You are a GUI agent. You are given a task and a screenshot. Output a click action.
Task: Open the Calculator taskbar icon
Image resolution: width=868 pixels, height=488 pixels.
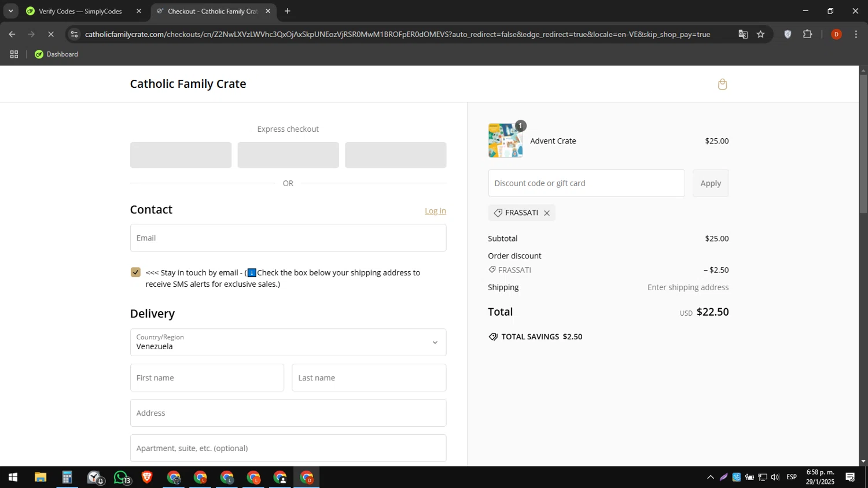67,478
